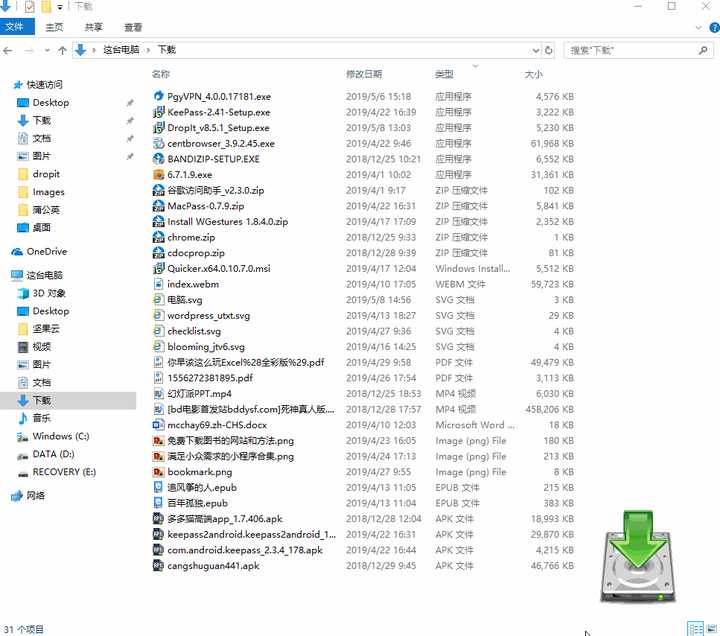Select 这台电脑 in navigation pane

[x=44, y=275]
